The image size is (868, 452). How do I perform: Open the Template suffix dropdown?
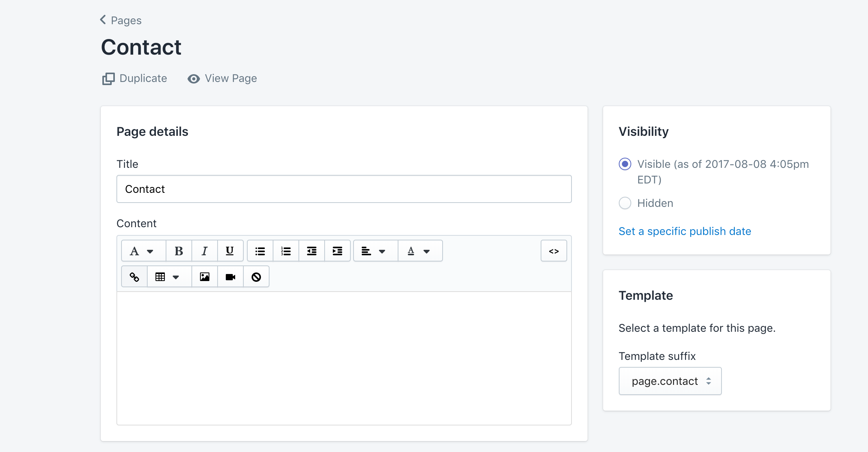670,381
